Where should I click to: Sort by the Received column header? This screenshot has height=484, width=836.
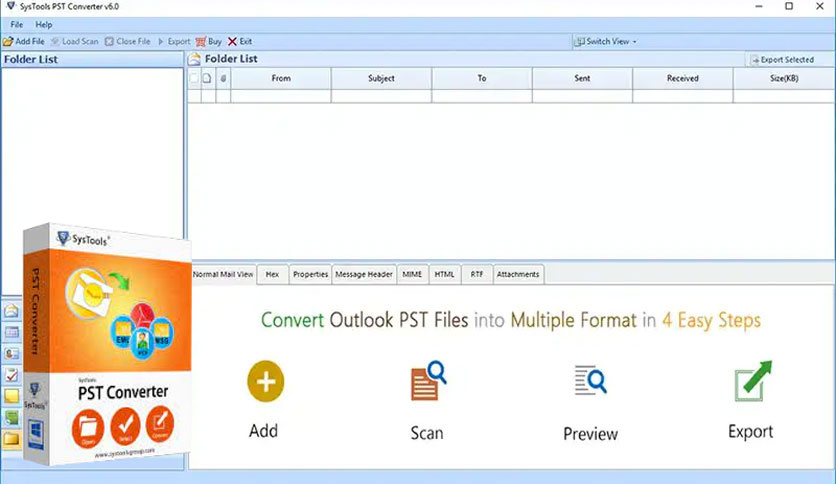click(683, 78)
